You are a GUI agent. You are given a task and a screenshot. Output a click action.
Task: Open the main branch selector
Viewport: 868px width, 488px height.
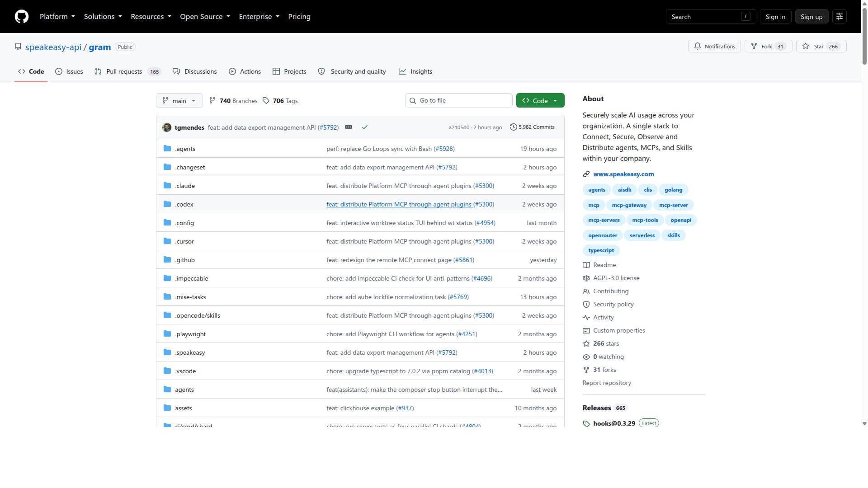coord(179,101)
